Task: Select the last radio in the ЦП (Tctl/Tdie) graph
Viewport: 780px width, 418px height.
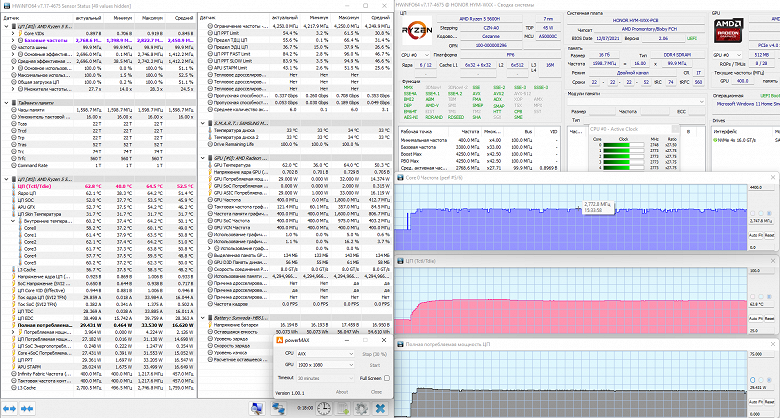Action: (x=771, y=297)
